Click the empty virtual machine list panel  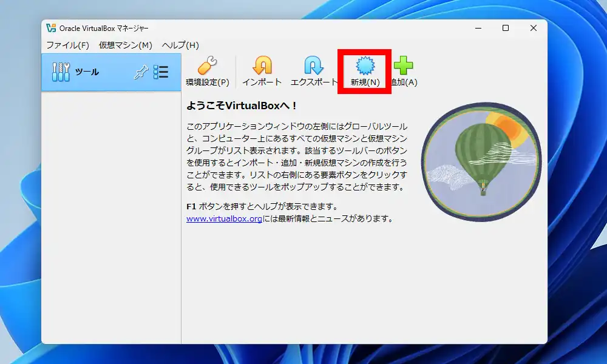[x=111, y=212]
